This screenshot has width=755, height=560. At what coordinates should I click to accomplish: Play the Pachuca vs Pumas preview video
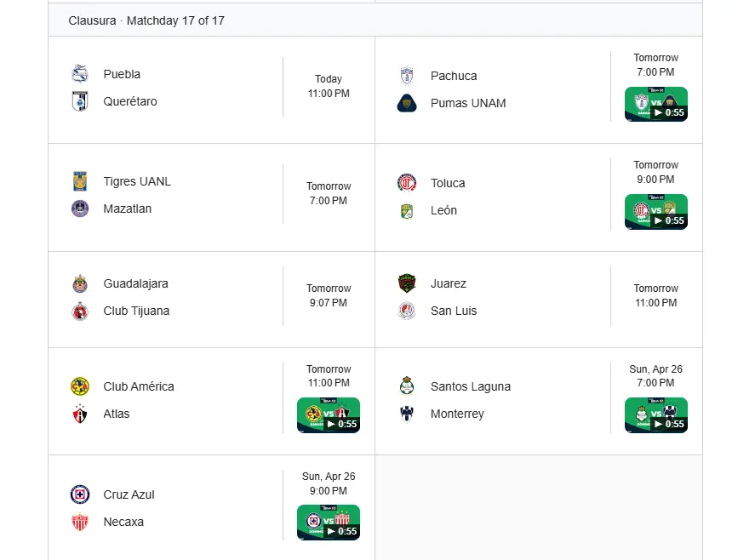(x=655, y=105)
